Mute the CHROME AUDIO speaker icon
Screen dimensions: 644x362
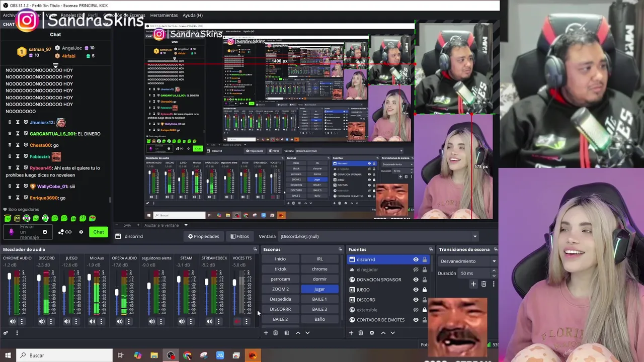(13, 321)
